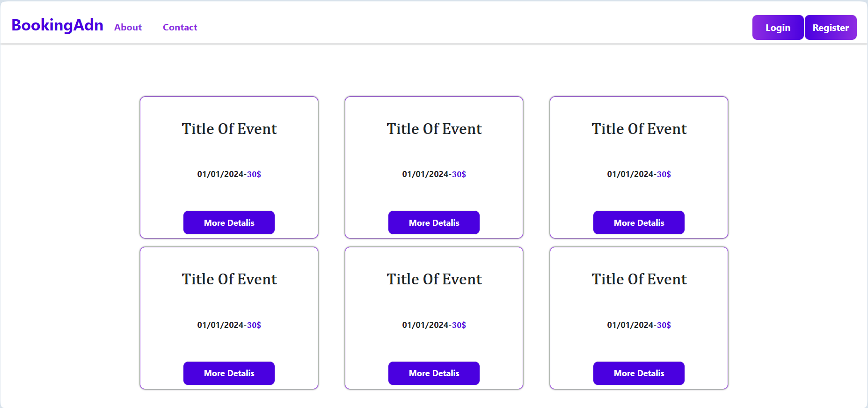Click the 30$ price on first top-row card
The width and height of the screenshot is (868, 408).
click(x=254, y=174)
